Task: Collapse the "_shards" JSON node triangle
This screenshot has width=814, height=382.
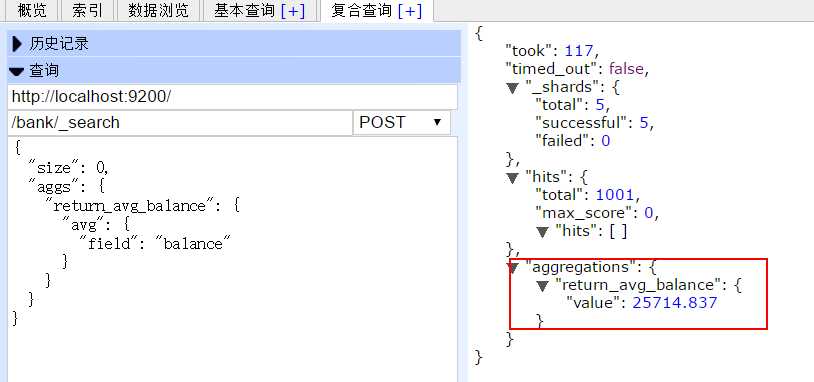Action: pos(513,88)
